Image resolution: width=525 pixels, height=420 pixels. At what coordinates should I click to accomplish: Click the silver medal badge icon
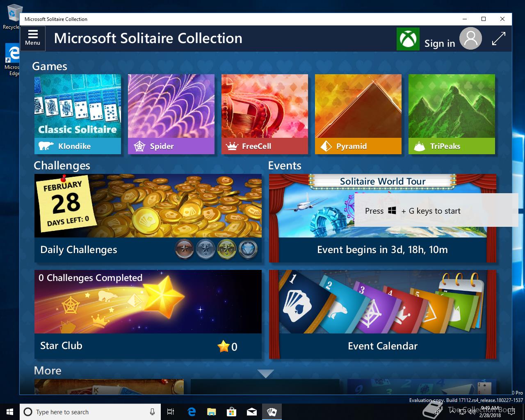[x=205, y=249]
